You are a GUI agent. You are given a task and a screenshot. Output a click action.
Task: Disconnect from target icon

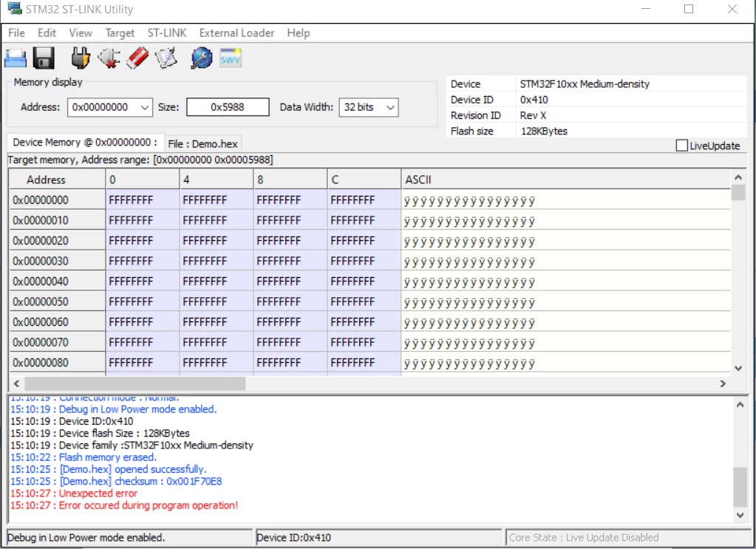click(x=109, y=58)
